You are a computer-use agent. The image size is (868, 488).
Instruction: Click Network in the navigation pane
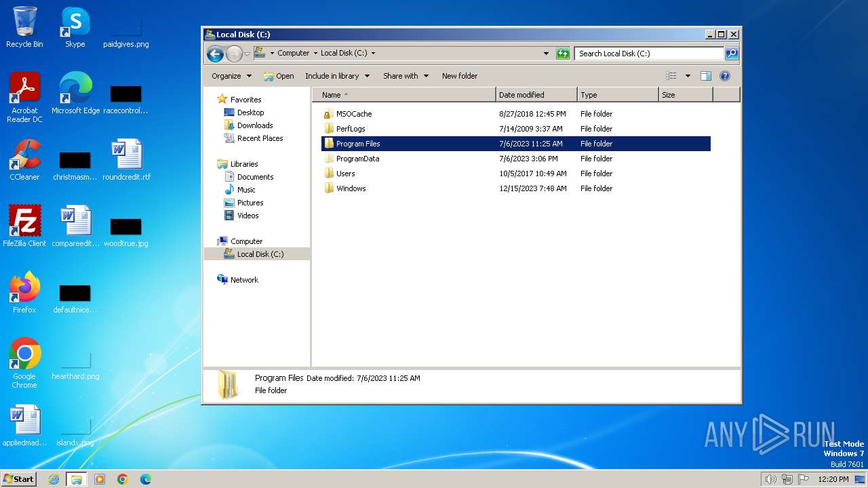pos(244,280)
